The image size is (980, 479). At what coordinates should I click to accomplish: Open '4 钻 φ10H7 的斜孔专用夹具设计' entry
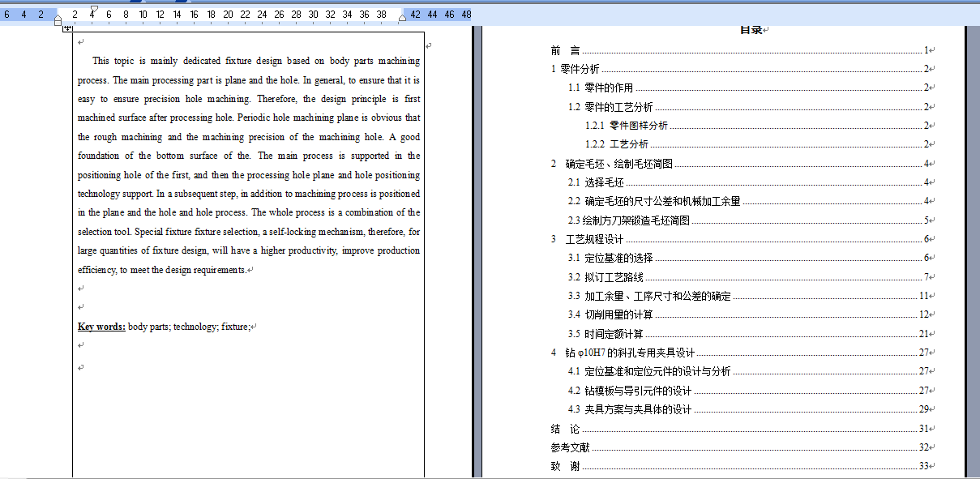point(740,353)
